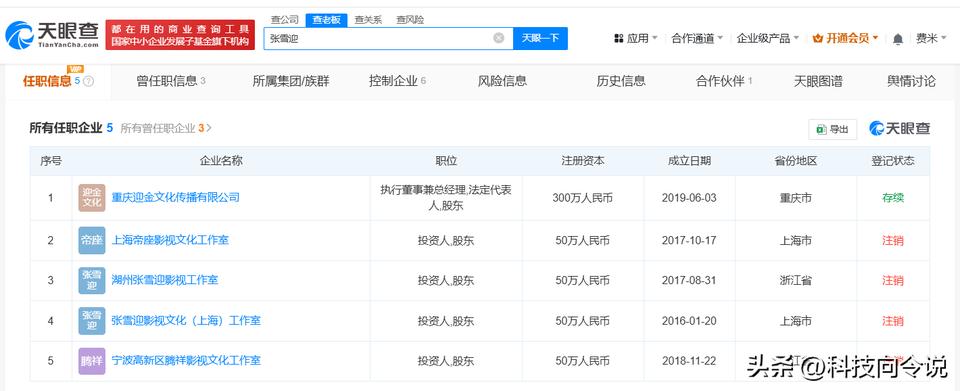
Task: Click the 2019-06-03 date cell
Action: [x=689, y=198]
